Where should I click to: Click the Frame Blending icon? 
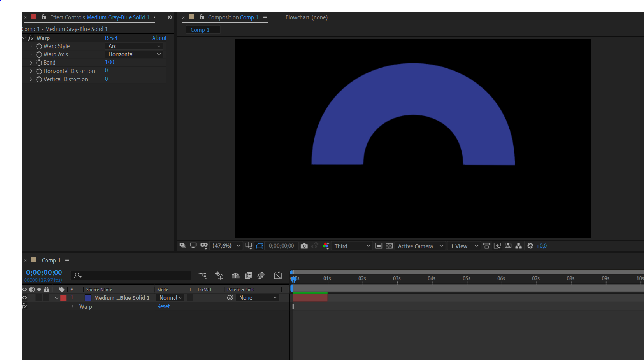(x=248, y=276)
